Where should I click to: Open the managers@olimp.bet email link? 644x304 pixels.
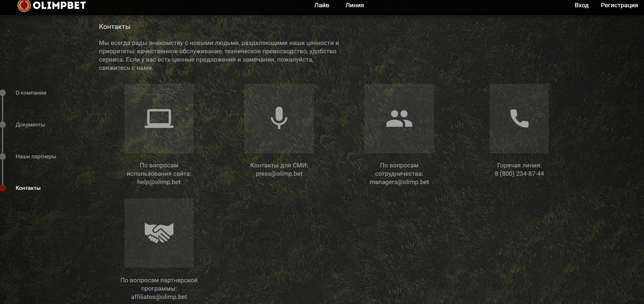click(399, 182)
